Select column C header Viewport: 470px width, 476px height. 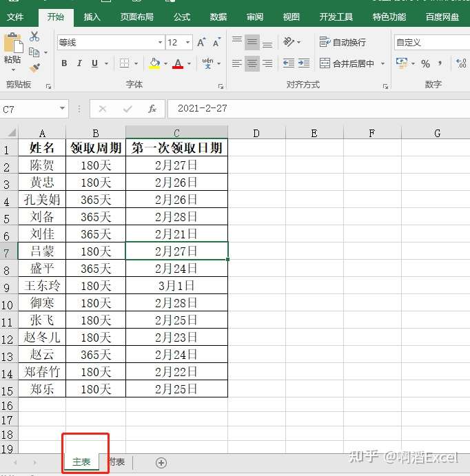click(176, 133)
